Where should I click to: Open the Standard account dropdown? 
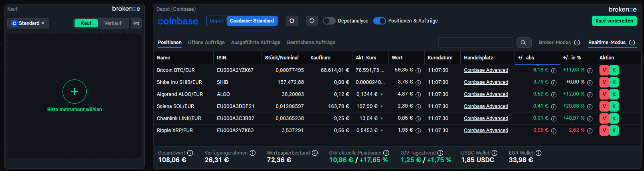point(28,23)
